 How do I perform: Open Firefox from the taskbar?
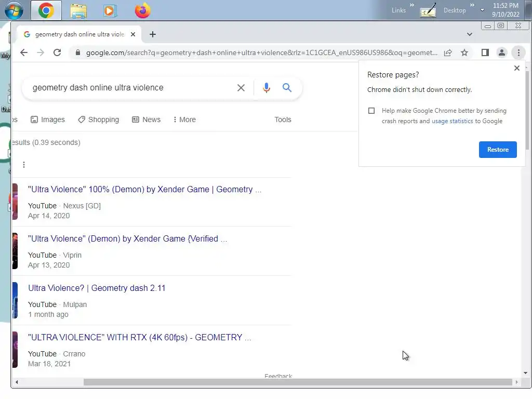point(142,10)
